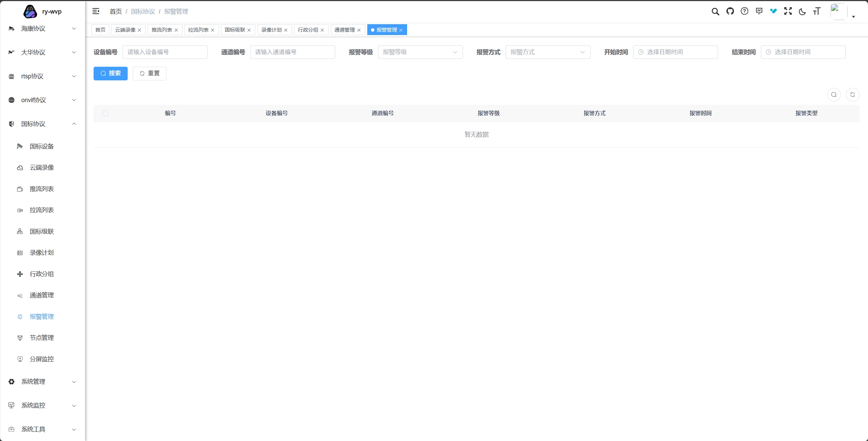
Task: Tick the select-all checkbox in table header
Action: tap(105, 113)
